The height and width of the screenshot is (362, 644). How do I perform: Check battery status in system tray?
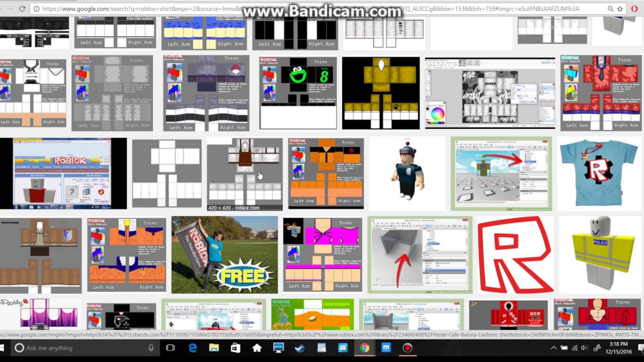(x=564, y=348)
